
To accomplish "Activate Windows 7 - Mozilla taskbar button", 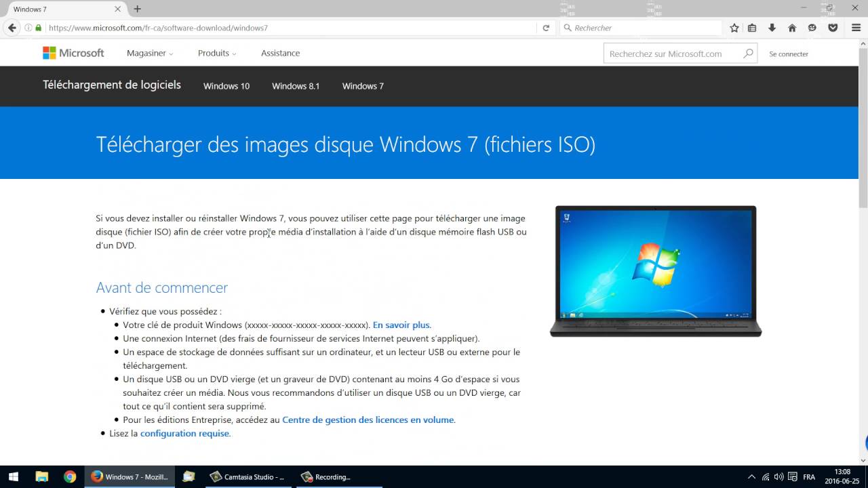I will click(x=130, y=476).
